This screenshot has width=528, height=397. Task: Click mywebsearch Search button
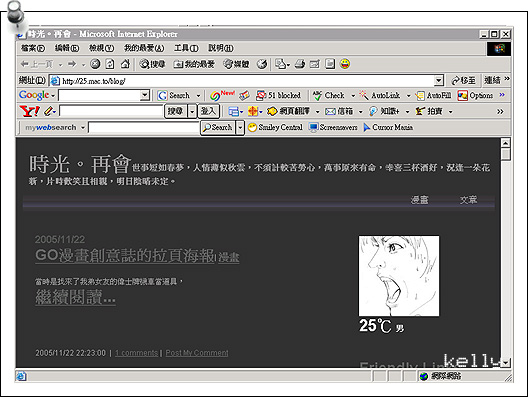point(218,128)
